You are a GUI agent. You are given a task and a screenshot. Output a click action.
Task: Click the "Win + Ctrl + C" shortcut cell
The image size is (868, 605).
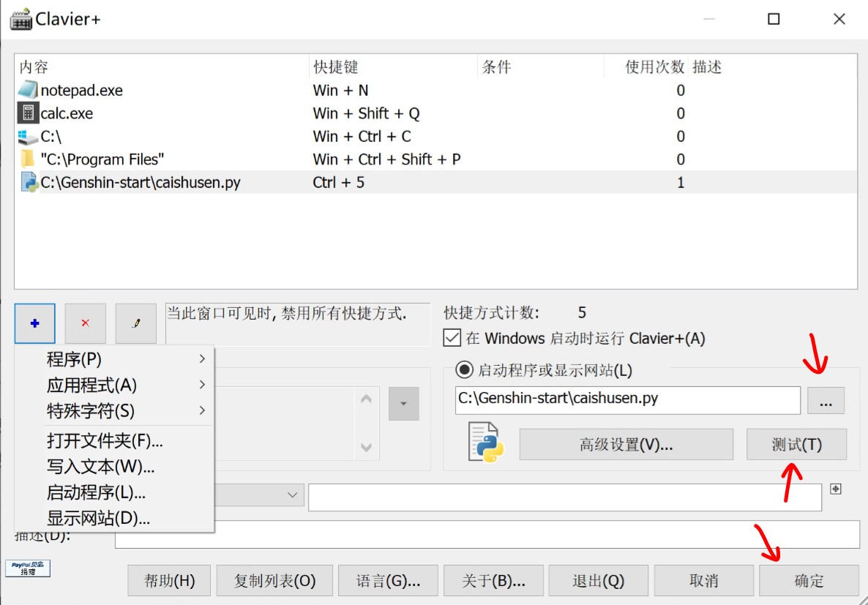click(362, 136)
